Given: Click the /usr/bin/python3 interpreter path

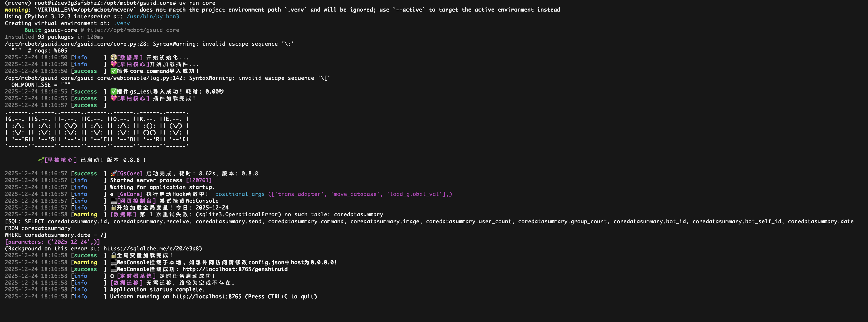Looking at the screenshot, I should [x=153, y=17].
